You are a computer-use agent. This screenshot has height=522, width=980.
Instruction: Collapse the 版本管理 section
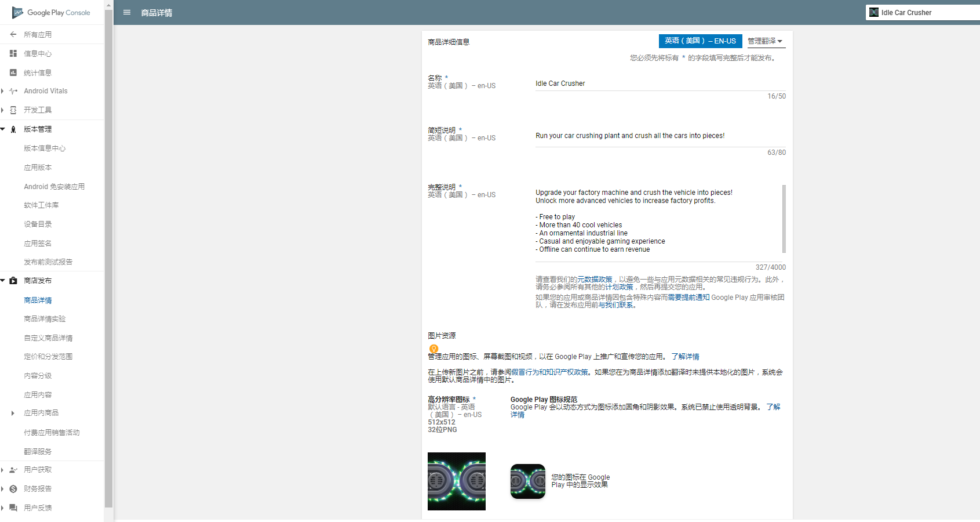[3, 129]
